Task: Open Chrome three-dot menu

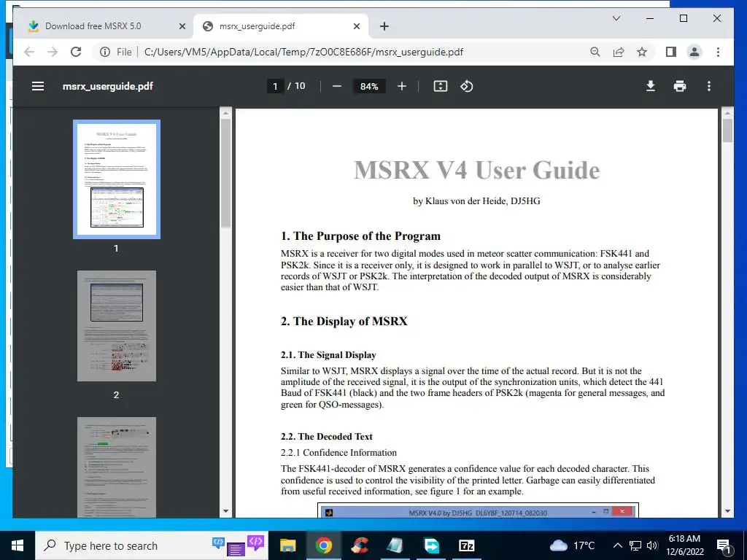Action: (x=718, y=52)
